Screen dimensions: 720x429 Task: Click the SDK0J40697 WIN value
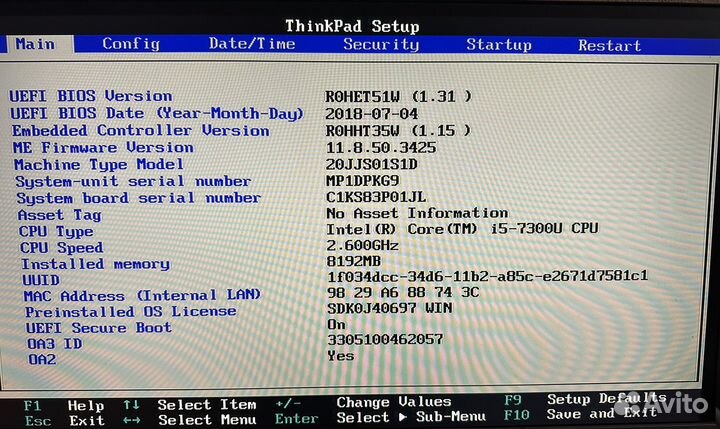coord(389,308)
